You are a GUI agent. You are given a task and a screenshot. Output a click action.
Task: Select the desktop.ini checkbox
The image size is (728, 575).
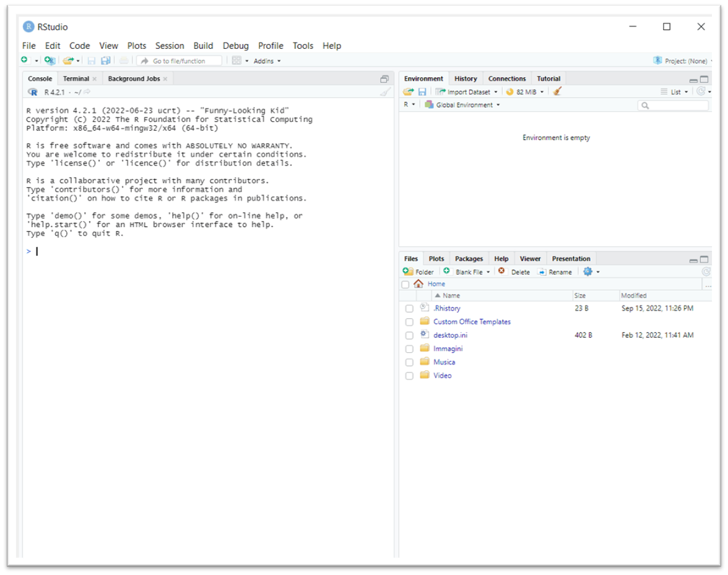(409, 335)
